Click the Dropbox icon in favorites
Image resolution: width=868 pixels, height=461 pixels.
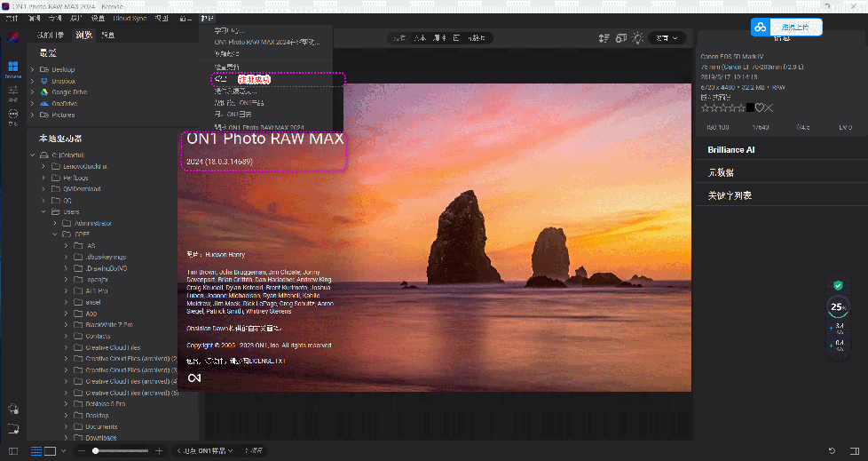(x=44, y=81)
